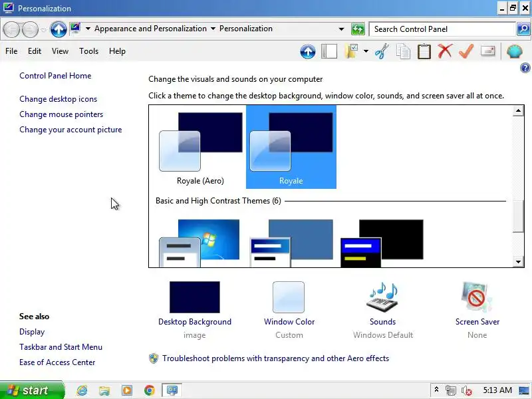This screenshot has height=399, width=532.
Task: Click the search magnifier button
Action: click(x=523, y=29)
